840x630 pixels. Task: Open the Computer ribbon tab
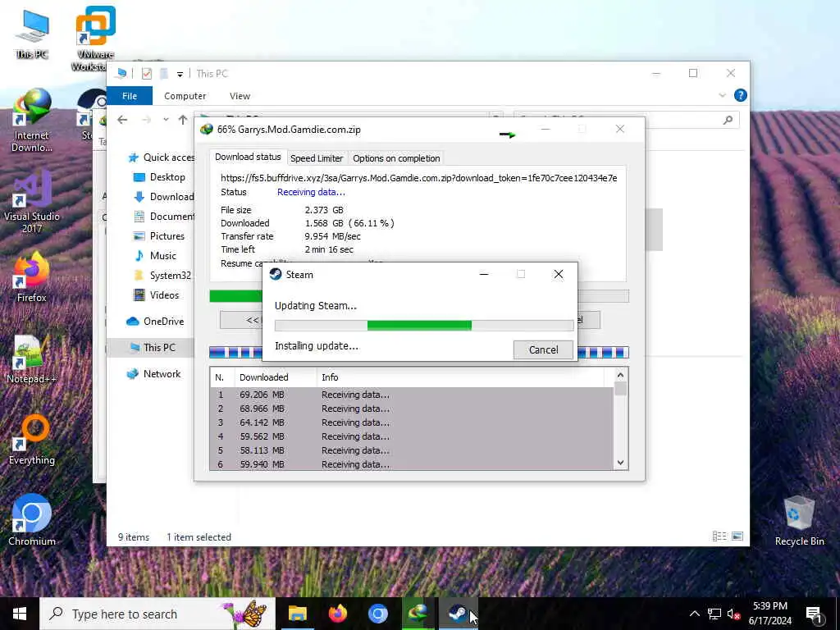pyautogui.click(x=185, y=96)
